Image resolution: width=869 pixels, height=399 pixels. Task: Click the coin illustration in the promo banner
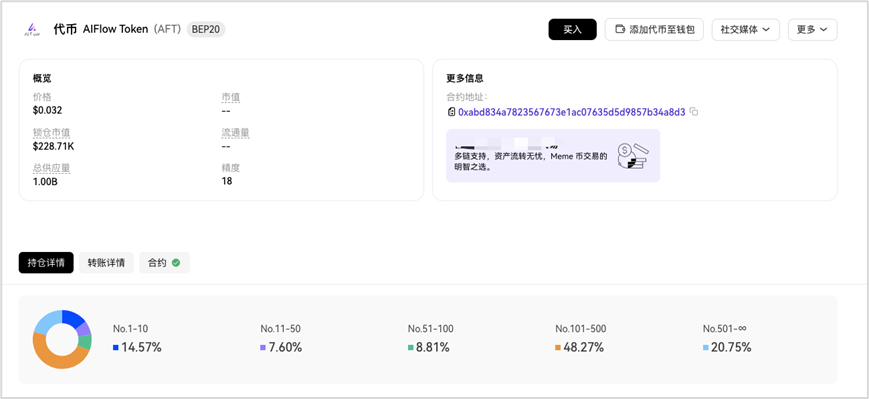coord(633,156)
